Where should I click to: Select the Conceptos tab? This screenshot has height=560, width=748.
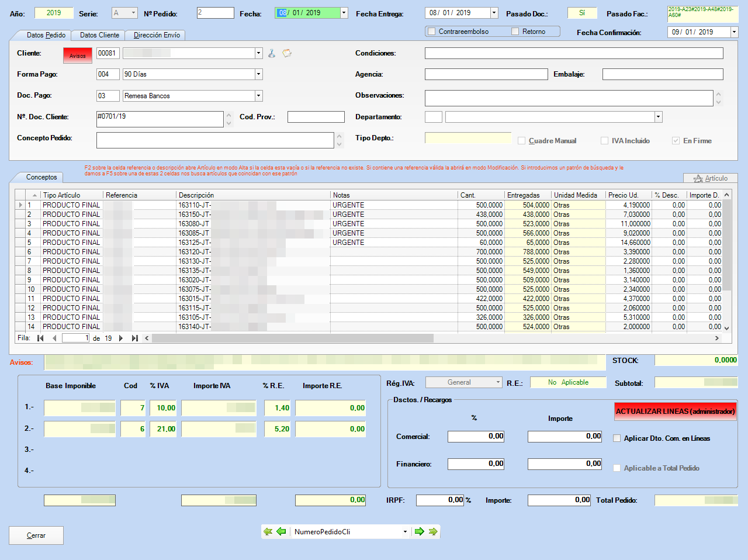pos(41,177)
